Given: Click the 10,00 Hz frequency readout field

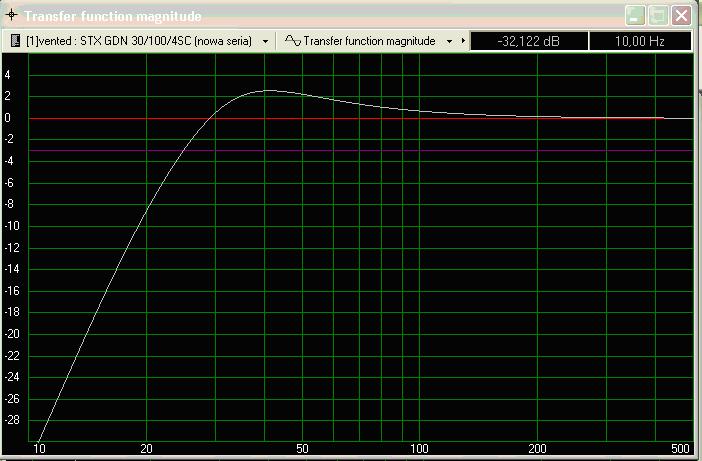Looking at the screenshot, I should pos(640,41).
